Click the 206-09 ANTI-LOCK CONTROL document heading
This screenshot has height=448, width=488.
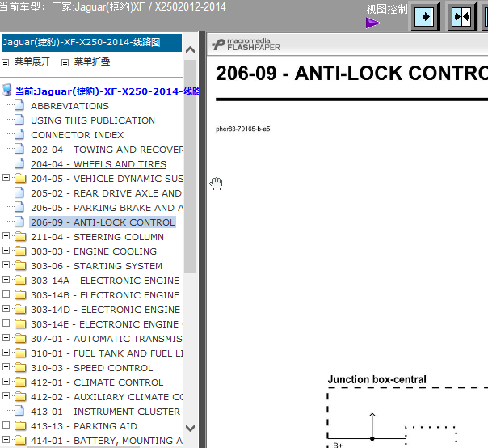351,74
